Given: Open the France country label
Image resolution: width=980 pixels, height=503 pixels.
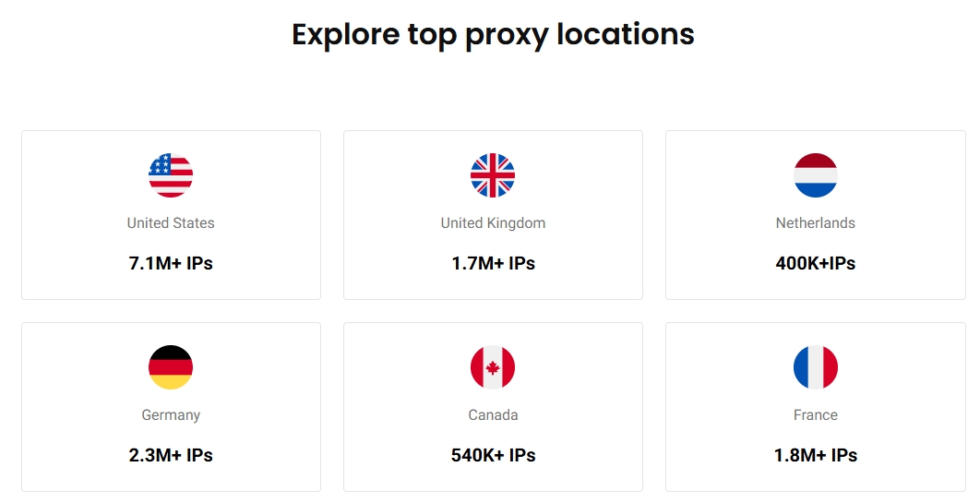Looking at the screenshot, I should pos(815,415).
